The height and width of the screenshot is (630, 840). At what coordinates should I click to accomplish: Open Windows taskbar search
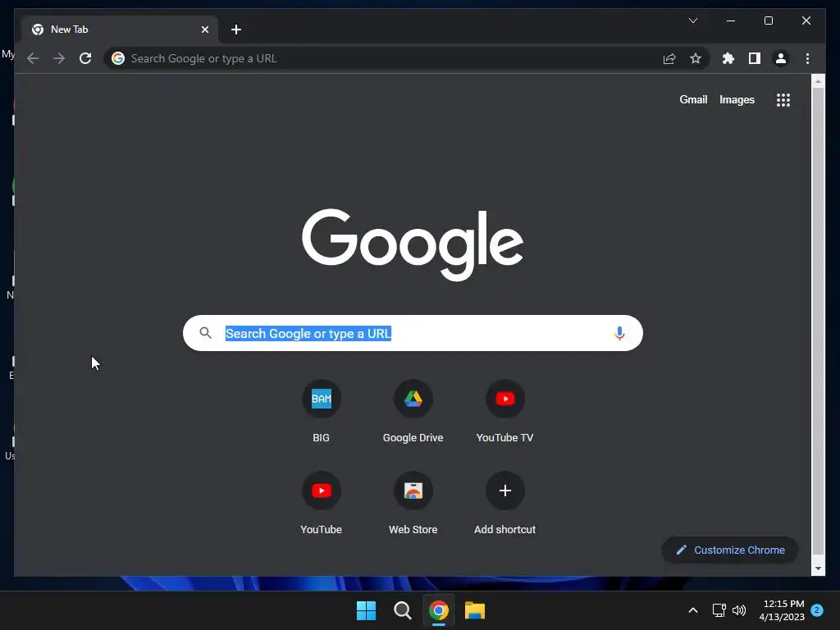pyautogui.click(x=402, y=610)
